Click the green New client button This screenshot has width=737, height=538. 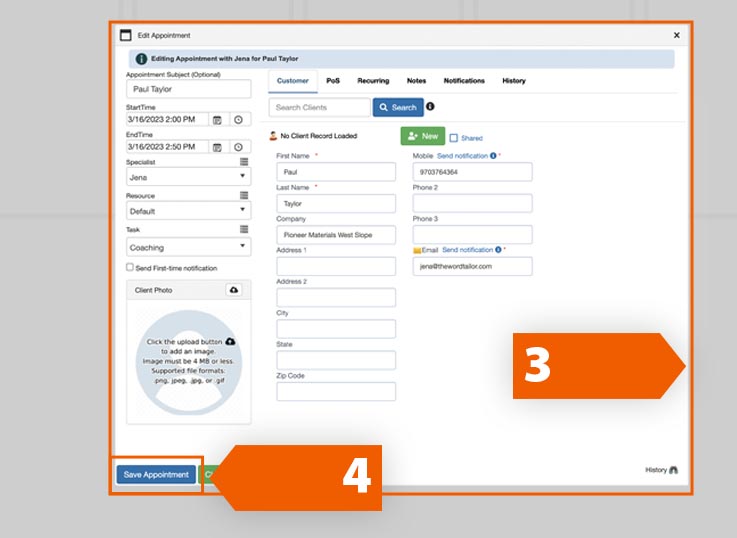pos(422,136)
